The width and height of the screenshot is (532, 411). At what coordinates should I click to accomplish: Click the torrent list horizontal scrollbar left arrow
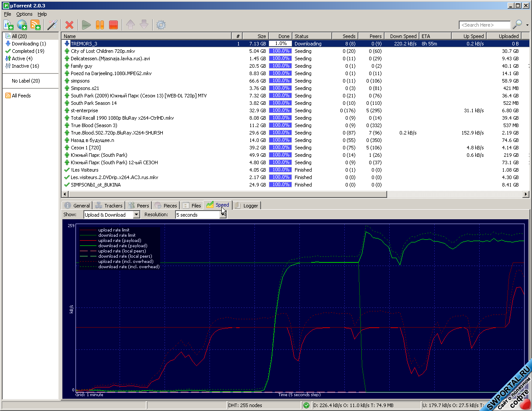point(65,194)
